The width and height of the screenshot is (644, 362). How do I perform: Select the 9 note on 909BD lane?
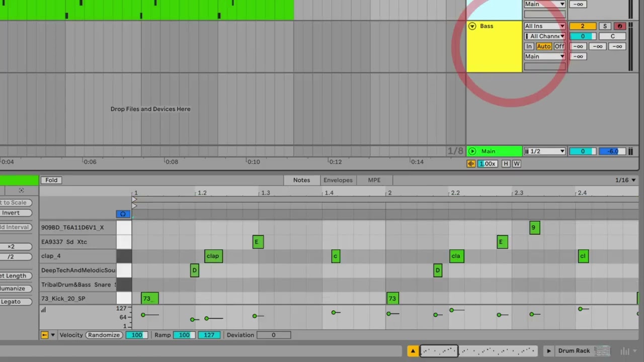(x=534, y=228)
